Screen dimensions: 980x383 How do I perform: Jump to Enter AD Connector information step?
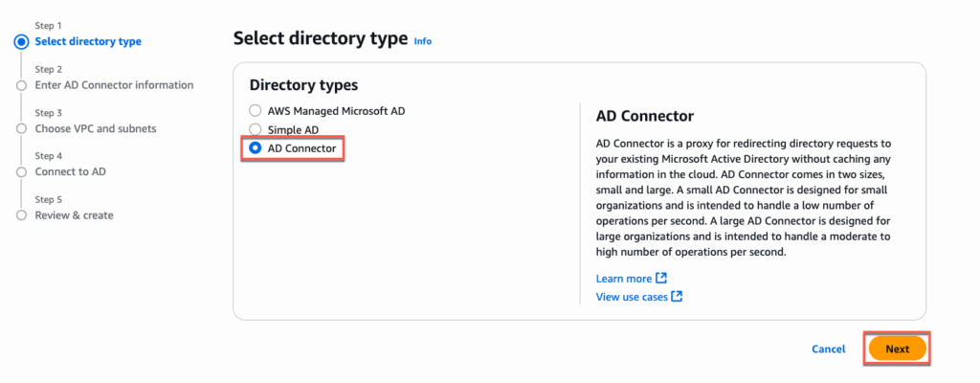click(114, 85)
